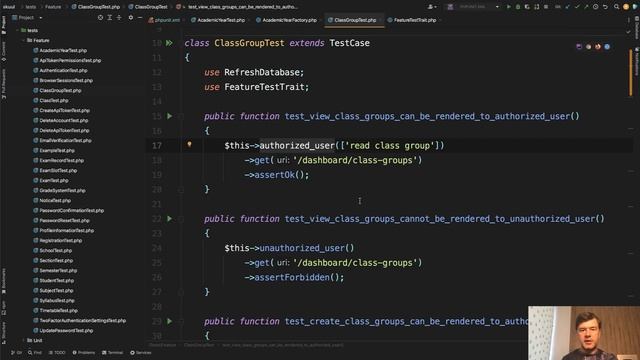
Task: Click the editor error stripe scrollbar marker
Action: pyautogui.click(x=631, y=73)
